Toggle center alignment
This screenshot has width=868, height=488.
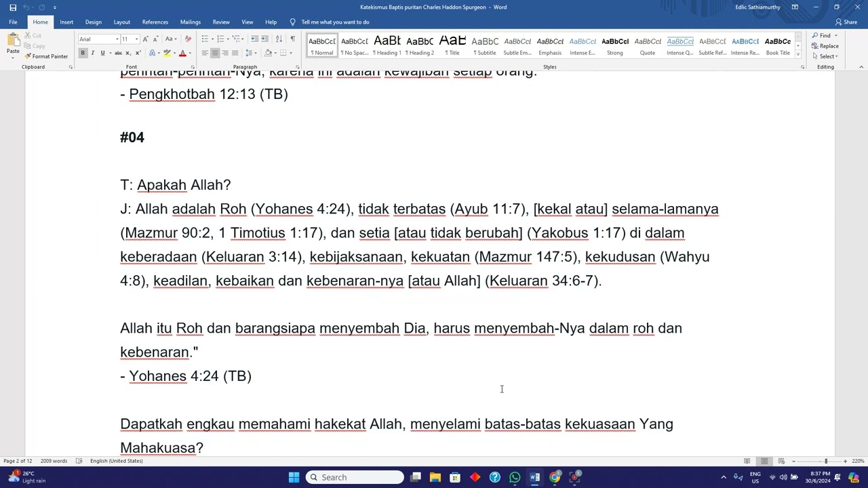(215, 53)
